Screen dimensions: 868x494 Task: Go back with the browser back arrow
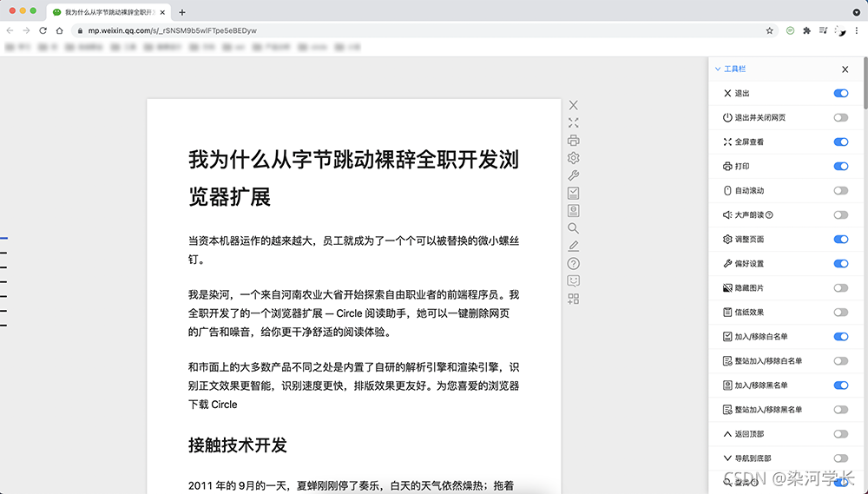coord(10,30)
